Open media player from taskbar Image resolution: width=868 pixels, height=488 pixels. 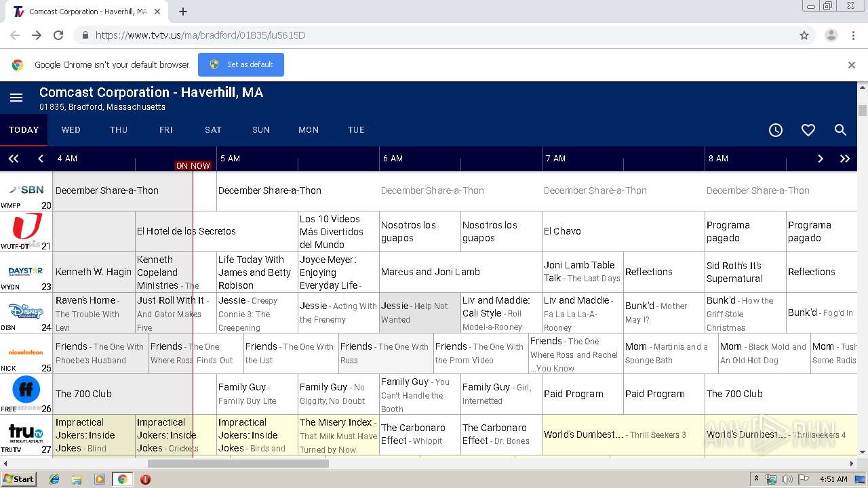100,479
